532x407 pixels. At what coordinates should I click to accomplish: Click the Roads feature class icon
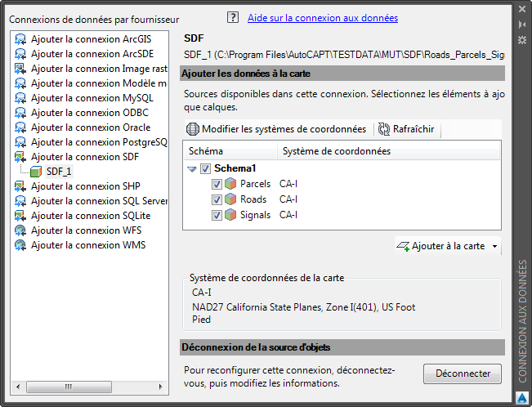(230, 199)
